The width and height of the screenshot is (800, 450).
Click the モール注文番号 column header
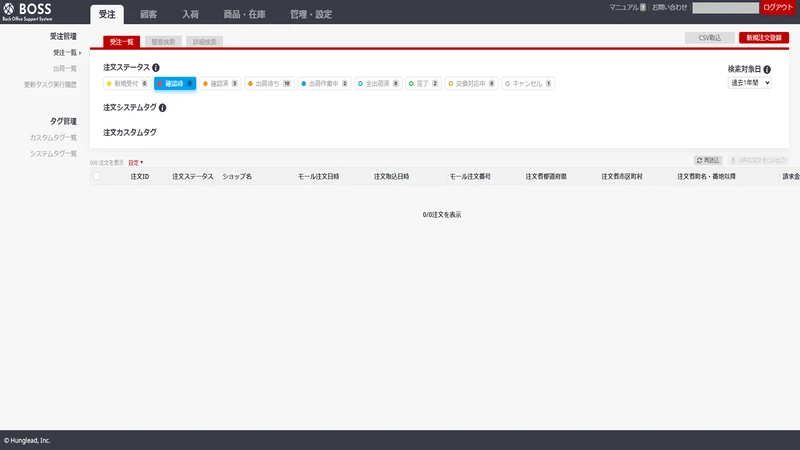click(470, 177)
